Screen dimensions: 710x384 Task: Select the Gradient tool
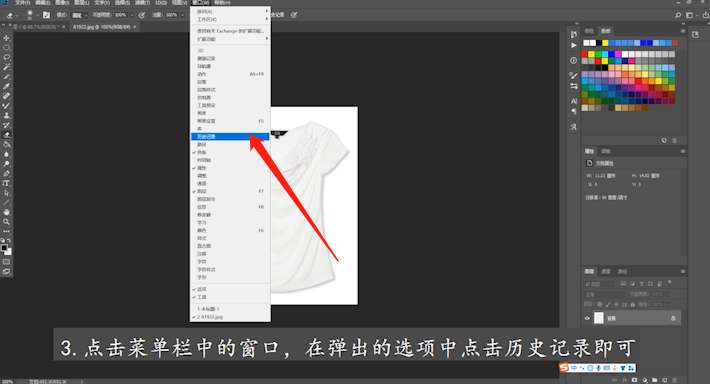tap(6, 144)
